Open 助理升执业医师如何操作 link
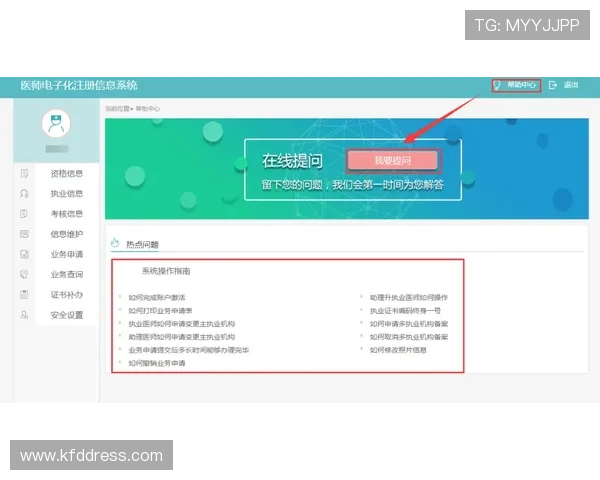This screenshot has width=600, height=480. point(409,297)
